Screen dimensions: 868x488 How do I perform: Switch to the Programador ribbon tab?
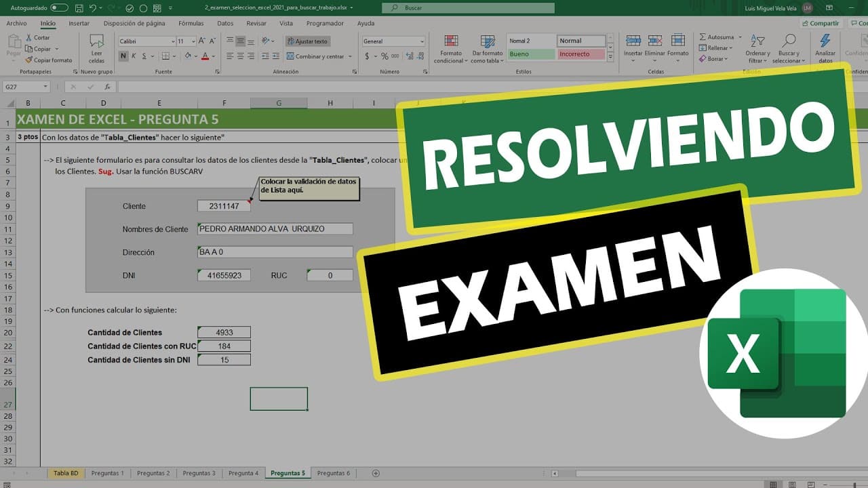click(x=325, y=23)
